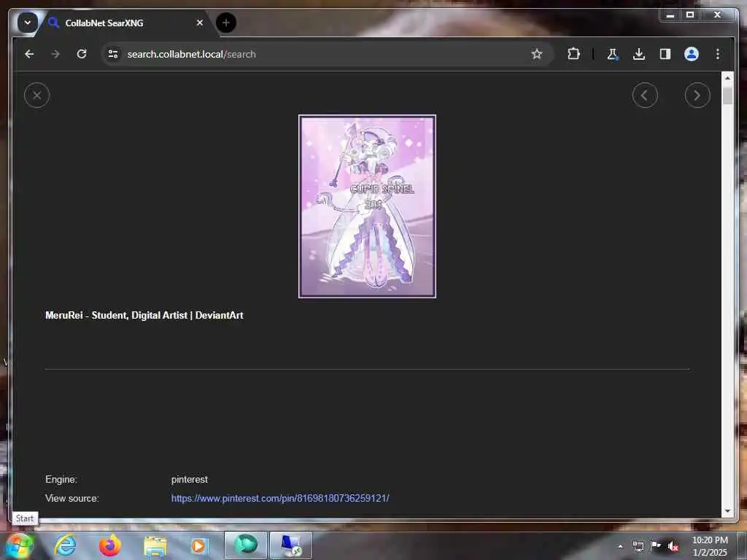Select the CollabNet SearXNG tab
Screen dimensions: 747x560
pos(125,23)
